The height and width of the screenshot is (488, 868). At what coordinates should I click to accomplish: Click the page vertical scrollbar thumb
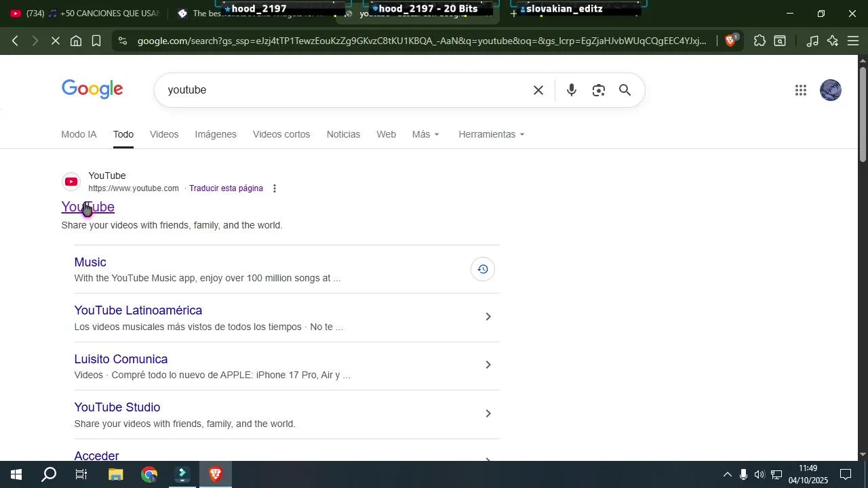click(863, 114)
